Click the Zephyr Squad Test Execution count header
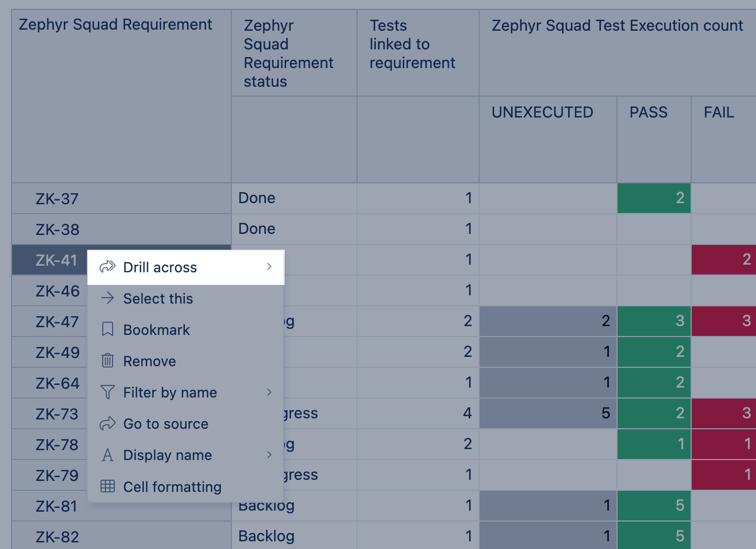The height and width of the screenshot is (549, 756). tap(617, 26)
